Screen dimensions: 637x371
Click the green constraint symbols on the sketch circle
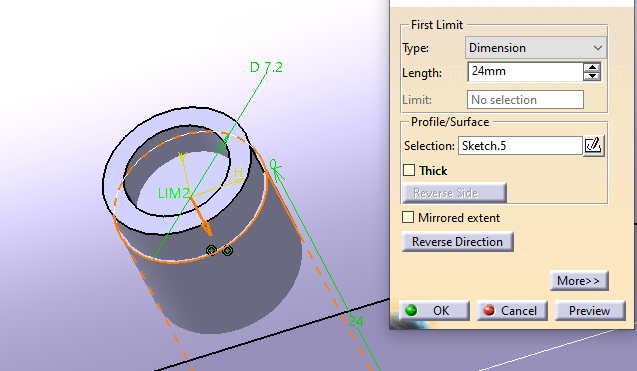(x=219, y=250)
